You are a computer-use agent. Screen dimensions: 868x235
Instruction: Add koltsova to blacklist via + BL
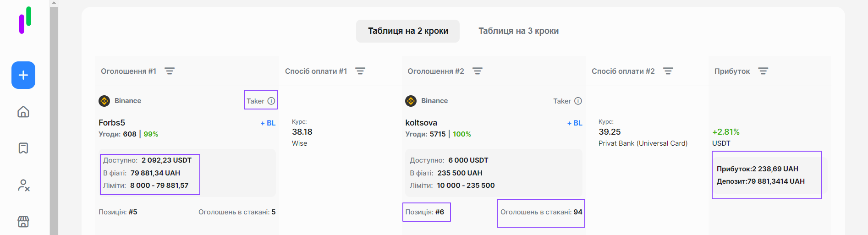point(575,123)
